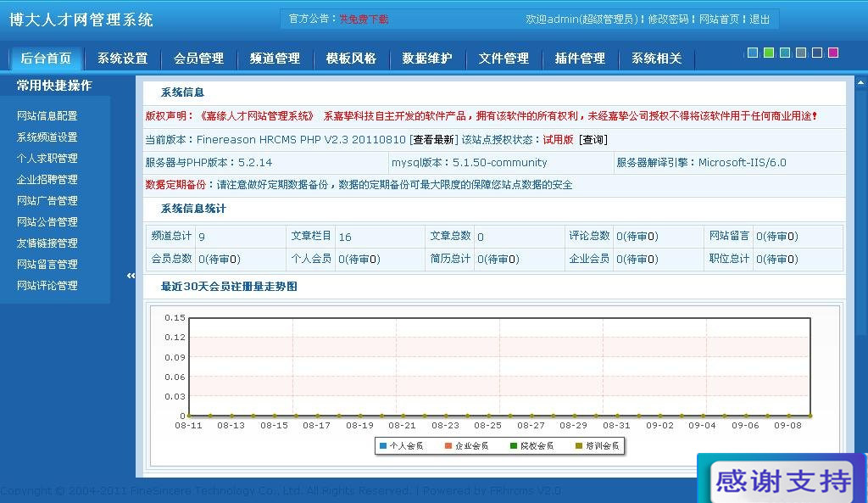The height and width of the screenshot is (503, 868).
Task: Select the teal theme color swatch
Action: tap(784, 53)
